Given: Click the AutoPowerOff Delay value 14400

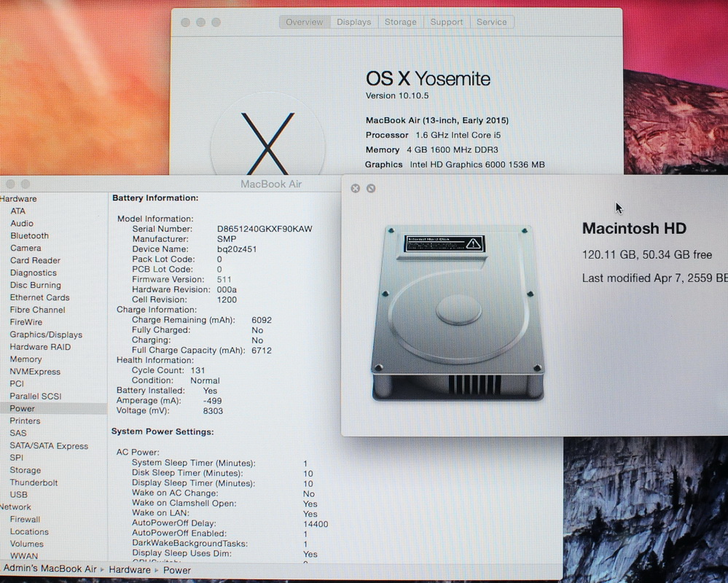Looking at the screenshot, I should pos(316,524).
